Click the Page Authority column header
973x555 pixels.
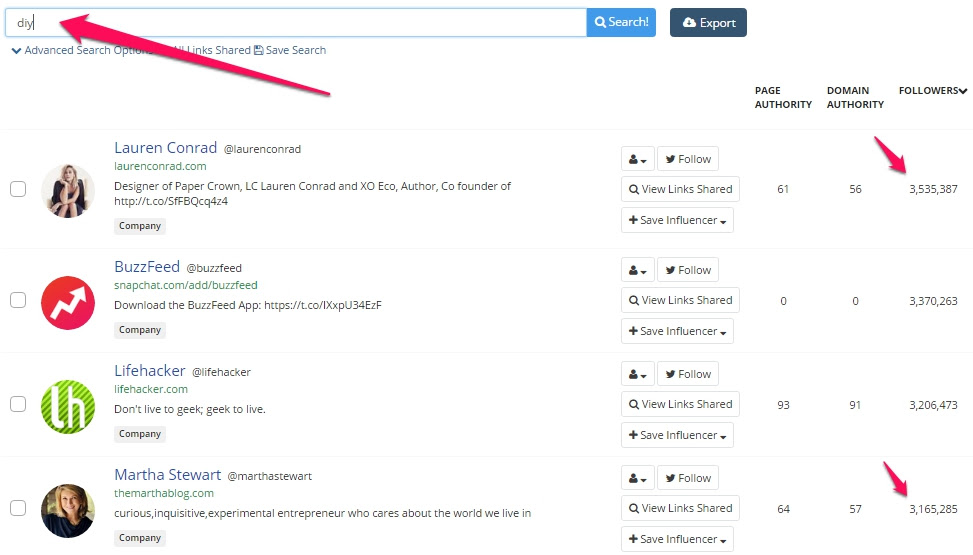coord(783,97)
